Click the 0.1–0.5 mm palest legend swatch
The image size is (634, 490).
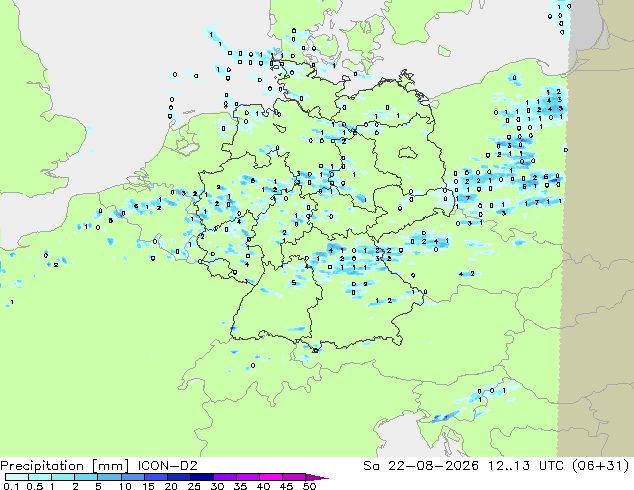tap(17, 477)
